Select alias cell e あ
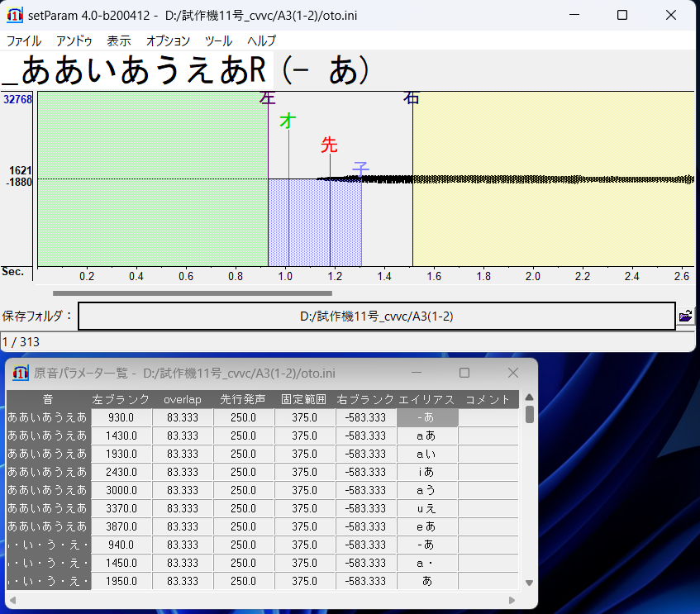Image resolution: width=700 pixels, height=614 pixels. (x=426, y=526)
